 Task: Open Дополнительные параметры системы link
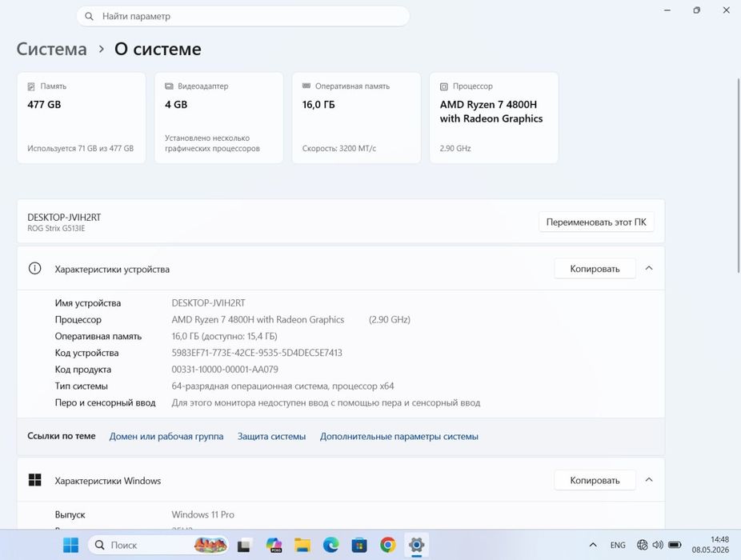[x=399, y=436]
